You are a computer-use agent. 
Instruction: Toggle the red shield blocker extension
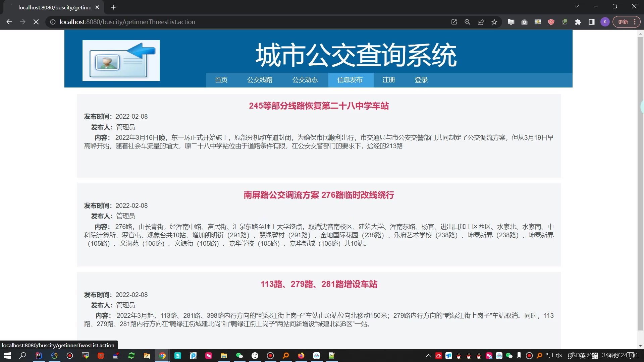coord(551,22)
